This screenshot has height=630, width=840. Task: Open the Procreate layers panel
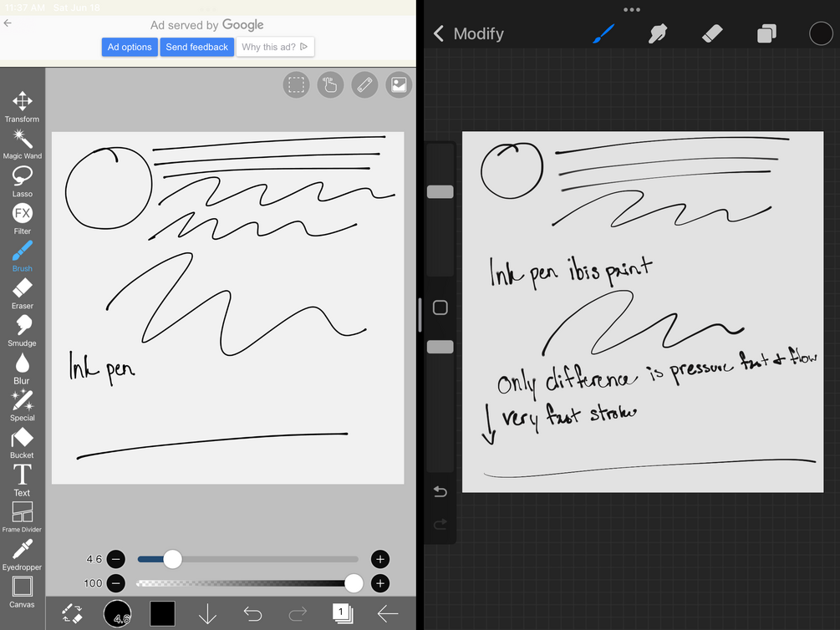(x=766, y=33)
